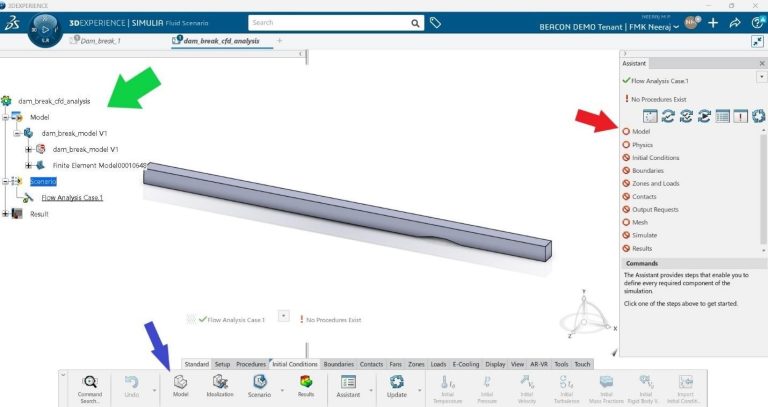Add a new tab with the plus button
The image size is (768, 407).
(x=279, y=41)
